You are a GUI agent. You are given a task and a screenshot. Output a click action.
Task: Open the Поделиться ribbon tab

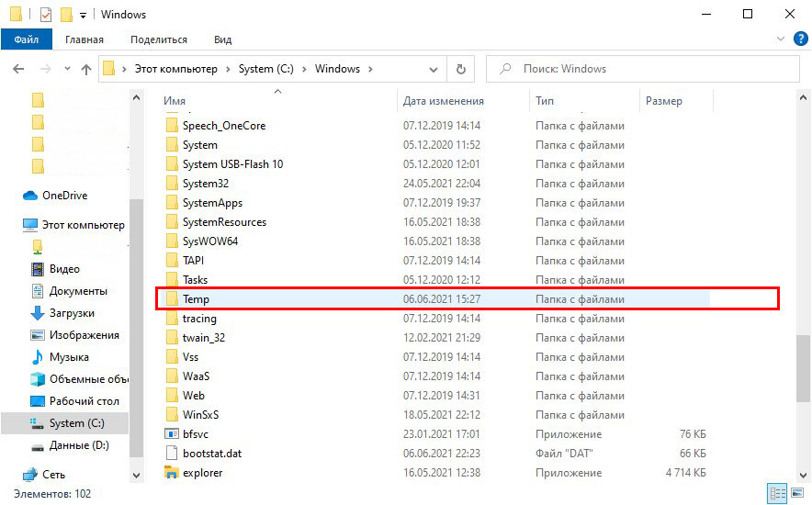pos(159,39)
